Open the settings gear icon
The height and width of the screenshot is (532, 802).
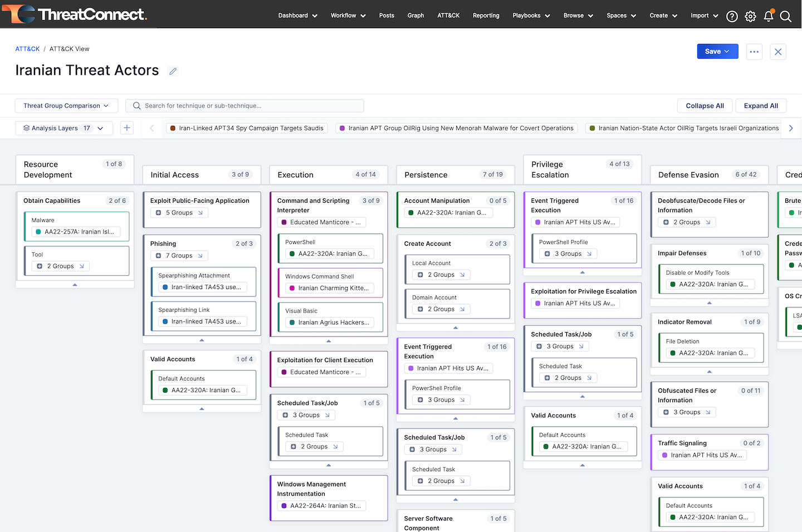click(x=750, y=17)
